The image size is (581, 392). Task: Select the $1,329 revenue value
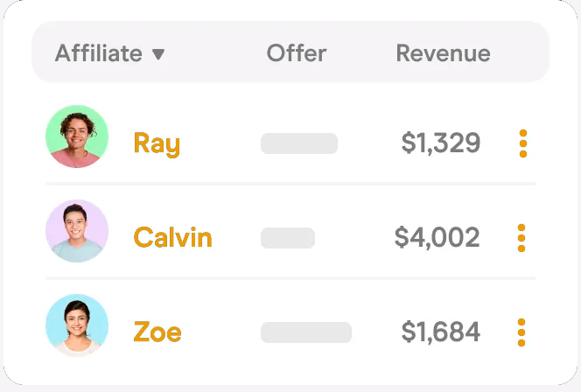coord(441,143)
